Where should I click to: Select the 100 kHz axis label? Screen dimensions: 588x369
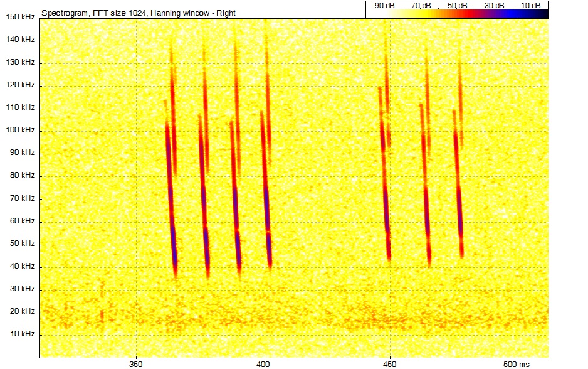20,130
